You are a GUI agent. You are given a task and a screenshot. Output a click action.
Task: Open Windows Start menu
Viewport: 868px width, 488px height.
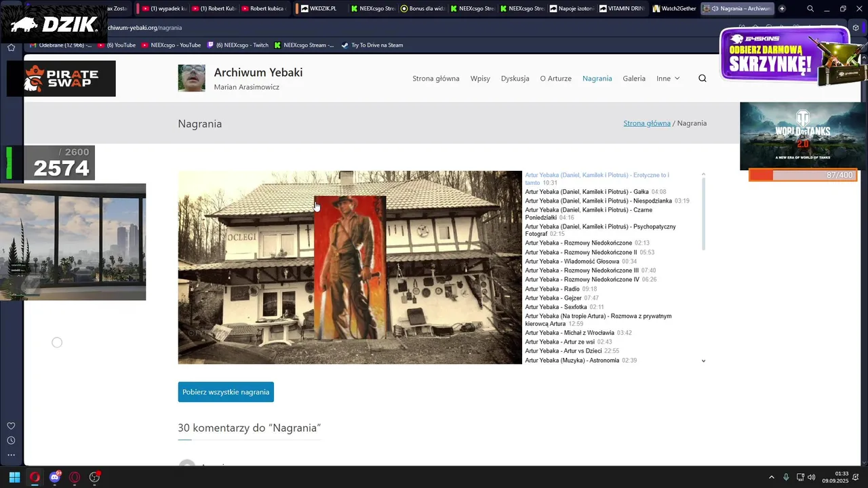coord(14,477)
